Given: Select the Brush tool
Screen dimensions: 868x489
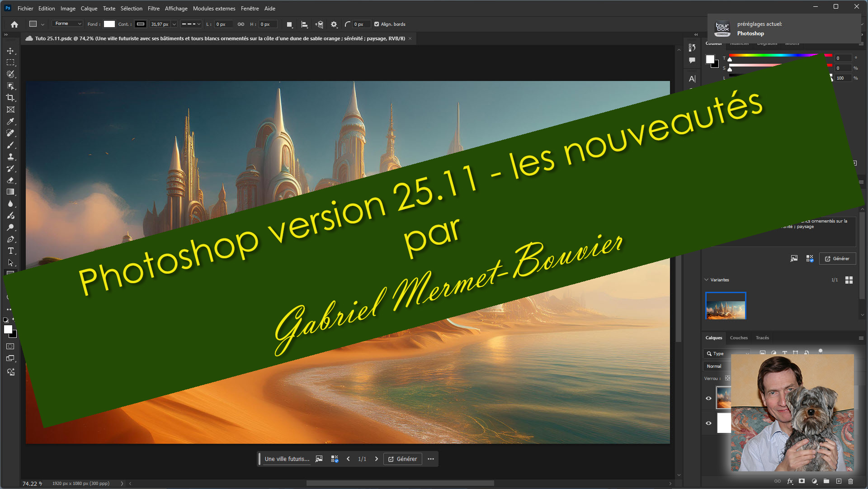Looking at the screenshot, I should point(10,145).
